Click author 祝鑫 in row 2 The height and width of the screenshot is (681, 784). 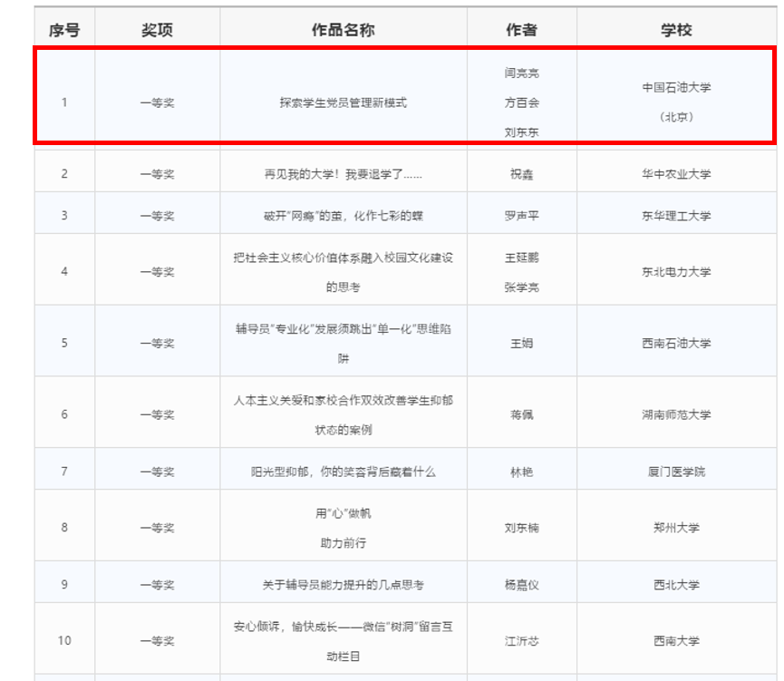pos(522,173)
